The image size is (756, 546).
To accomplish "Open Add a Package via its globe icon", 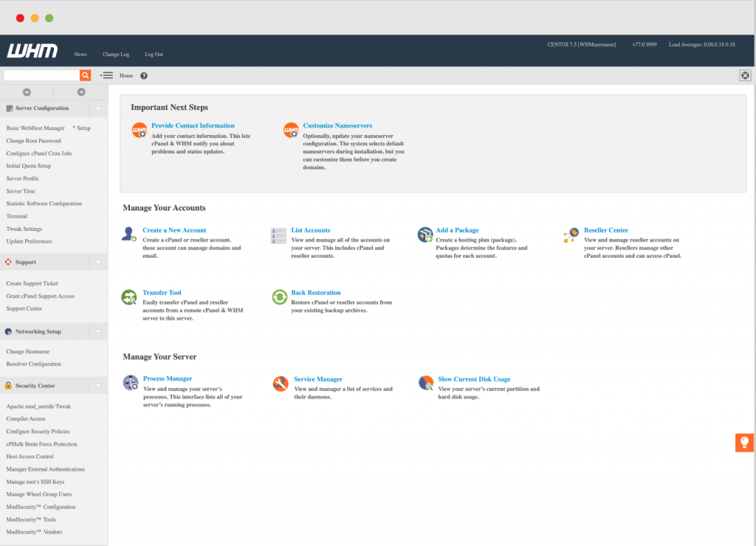I will [425, 234].
